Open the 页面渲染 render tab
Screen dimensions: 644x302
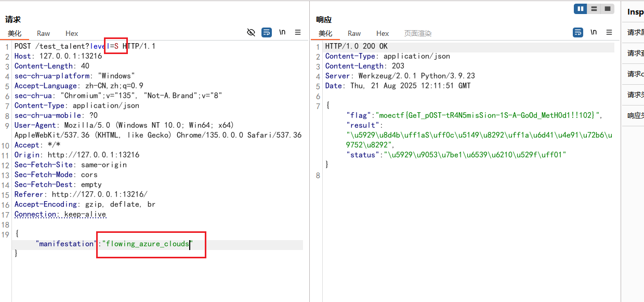(x=418, y=33)
